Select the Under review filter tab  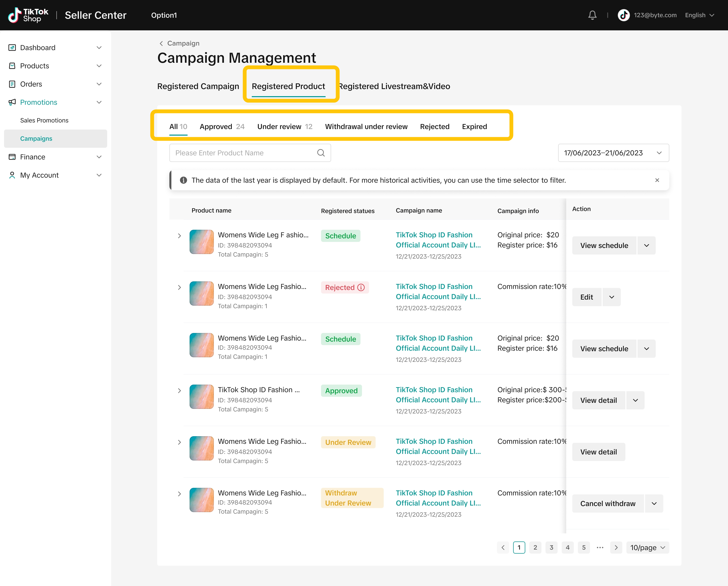coord(284,127)
